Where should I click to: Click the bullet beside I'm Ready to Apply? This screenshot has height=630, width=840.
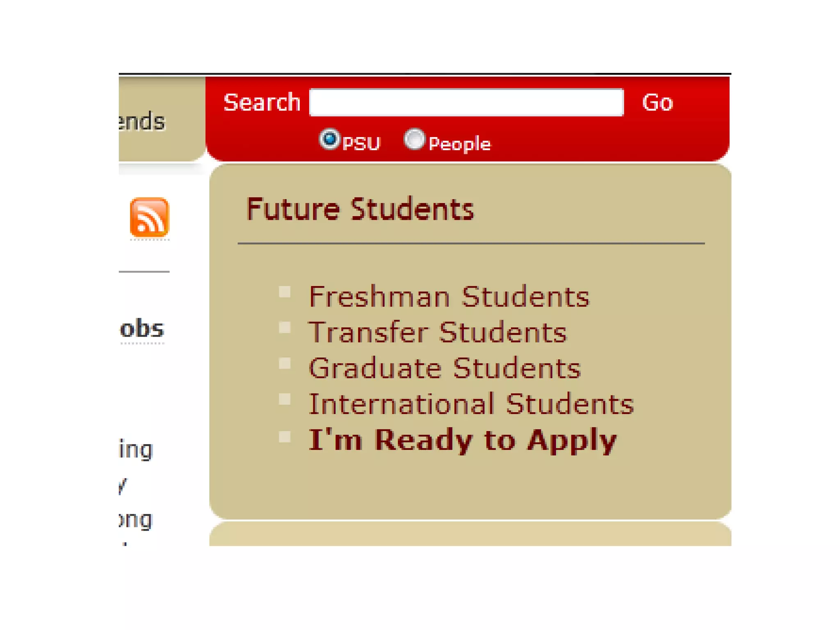pos(285,436)
